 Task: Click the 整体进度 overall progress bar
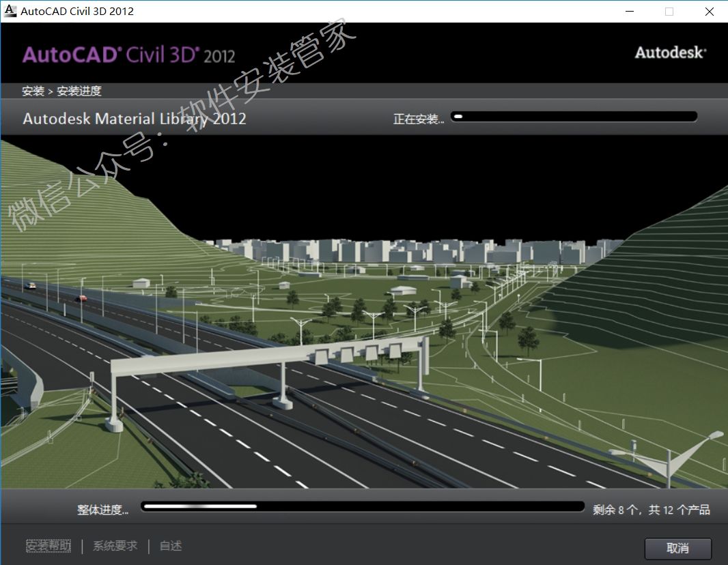point(362,506)
